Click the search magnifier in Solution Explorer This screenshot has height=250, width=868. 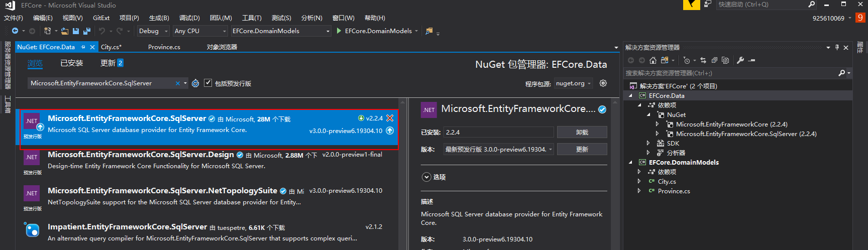842,73
